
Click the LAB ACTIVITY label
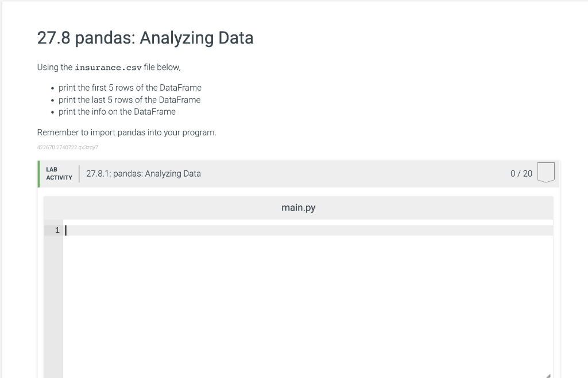coord(59,173)
